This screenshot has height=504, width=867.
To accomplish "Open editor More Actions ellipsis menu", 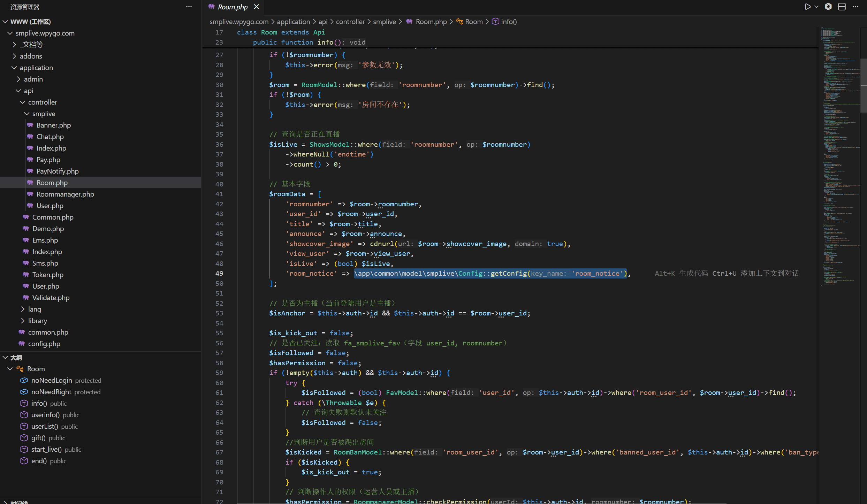I will (855, 7).
